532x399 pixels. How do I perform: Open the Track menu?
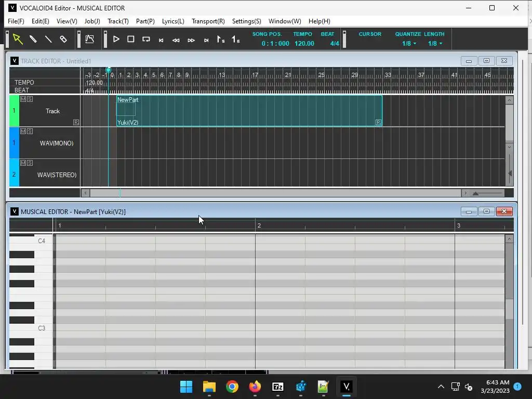tap(118, 21)
